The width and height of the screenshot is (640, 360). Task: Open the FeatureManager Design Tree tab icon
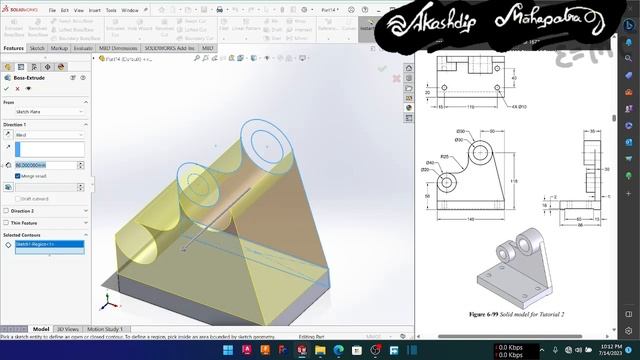tap(8, 67)
